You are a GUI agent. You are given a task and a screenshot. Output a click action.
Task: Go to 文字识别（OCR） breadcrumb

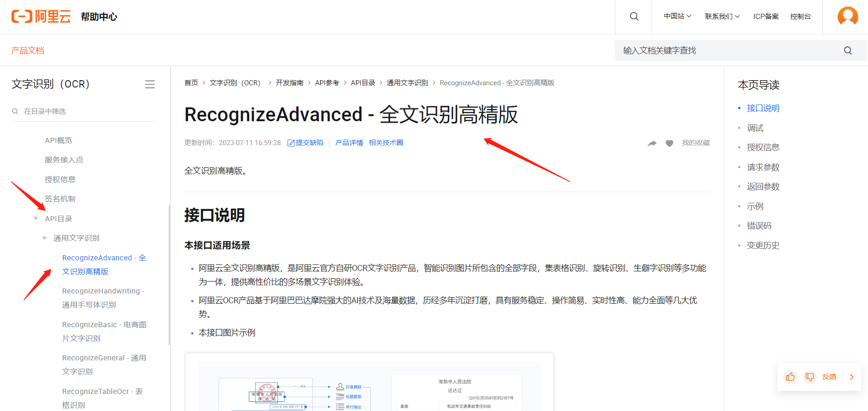click(235, 83)
